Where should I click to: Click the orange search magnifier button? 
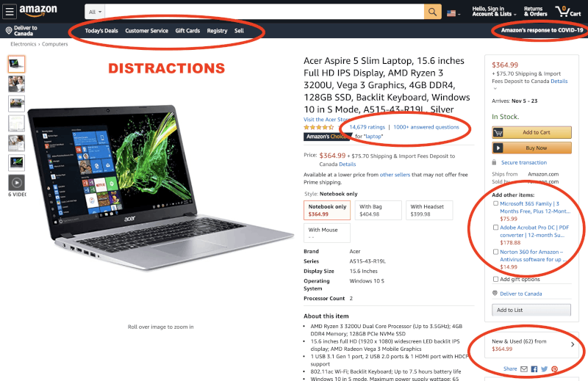pyautogui.click(x=432, y=12)
